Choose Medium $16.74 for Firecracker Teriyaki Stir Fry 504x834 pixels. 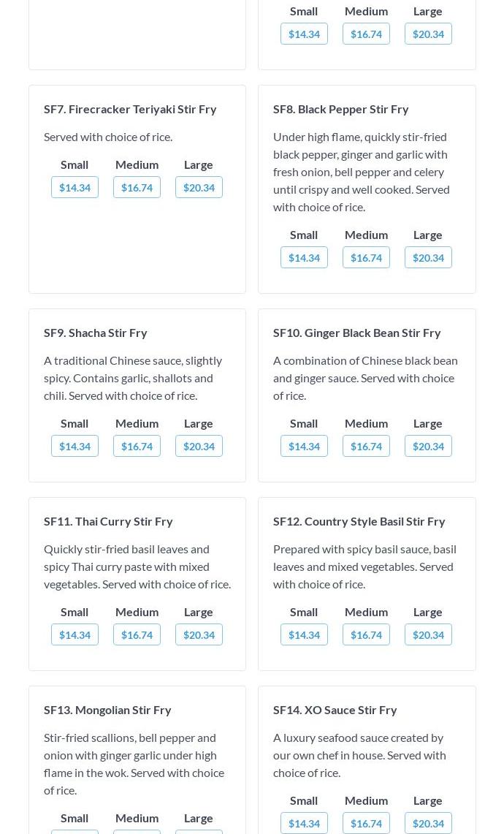click(137, 187)
